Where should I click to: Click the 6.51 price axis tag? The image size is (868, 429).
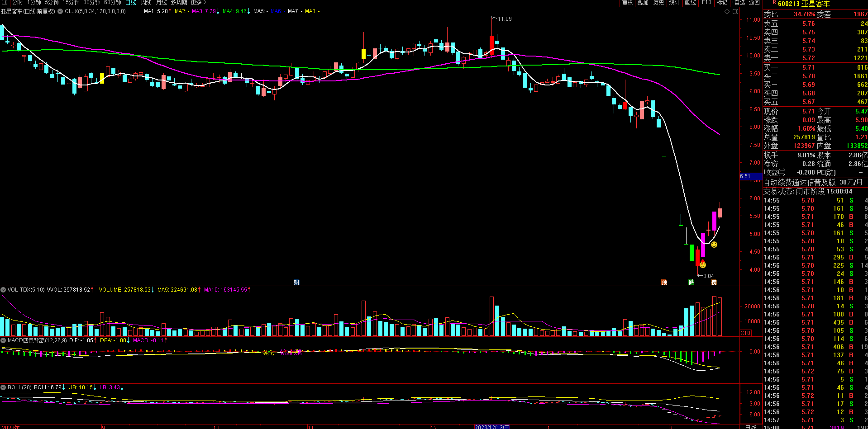[751, 176]
